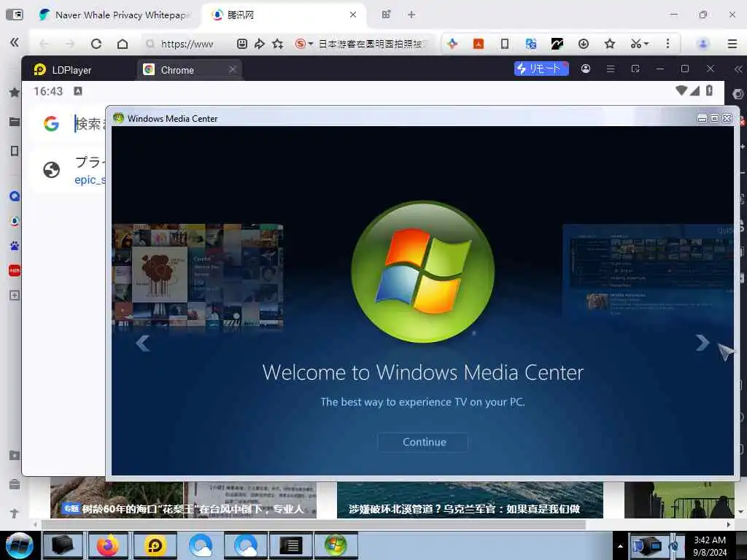
Task: Click the globe icon beside プラ suggestion
Action: click(52, 169)
